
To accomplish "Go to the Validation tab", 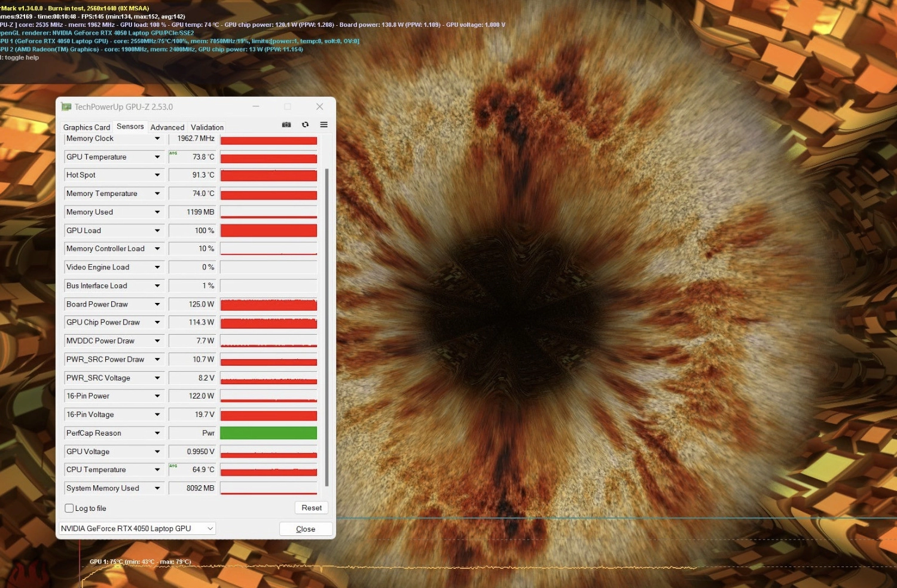I will pos(207,127).
